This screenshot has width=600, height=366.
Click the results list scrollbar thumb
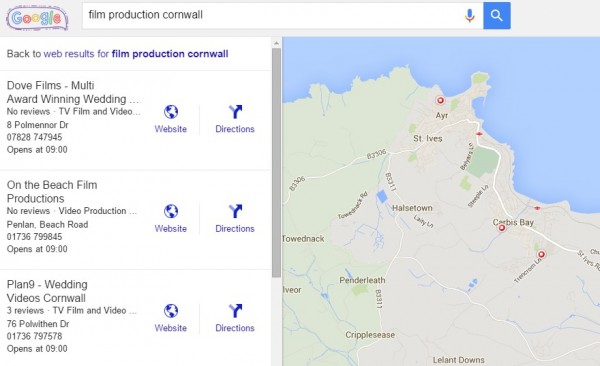point(276,163)
